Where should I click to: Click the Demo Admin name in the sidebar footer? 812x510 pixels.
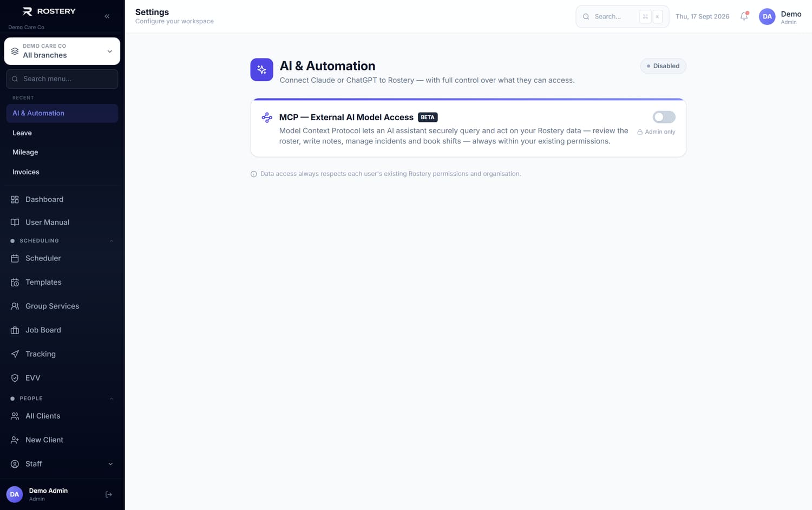coord(48,491)
